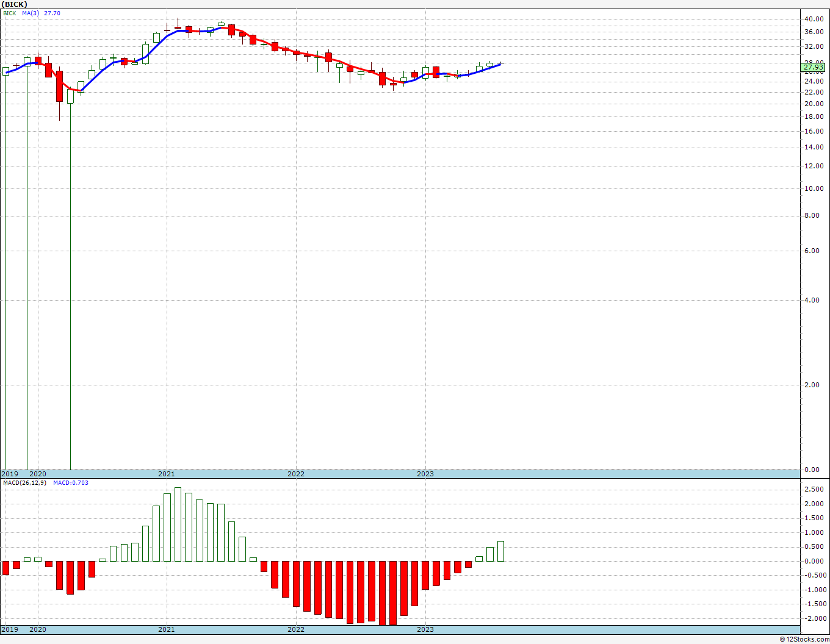Select the "1.000" MACD axis label
Image resolution: width=830 pixels, height=644 pixels.
[x=815, y=532]
